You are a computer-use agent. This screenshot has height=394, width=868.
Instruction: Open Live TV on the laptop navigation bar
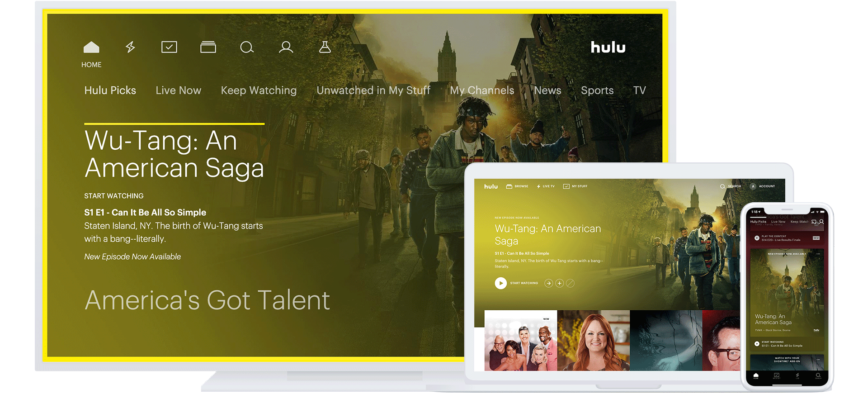tap(546, 186)
